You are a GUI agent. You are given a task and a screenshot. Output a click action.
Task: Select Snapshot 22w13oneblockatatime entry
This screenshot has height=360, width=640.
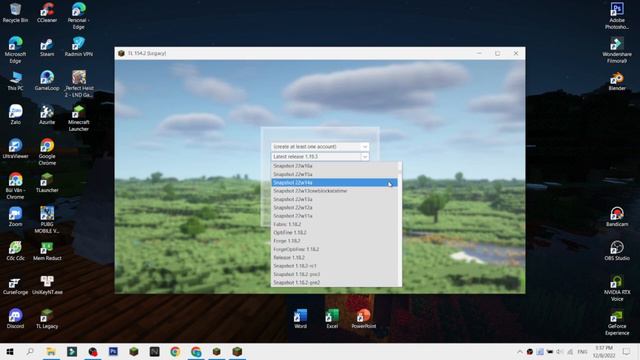[x=334, y=191]
